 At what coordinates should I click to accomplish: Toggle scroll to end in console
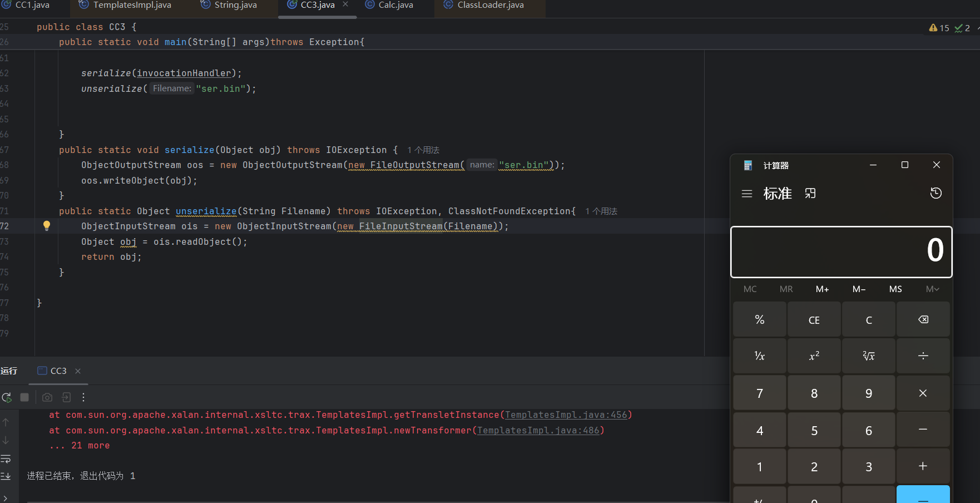coord(6,476)
